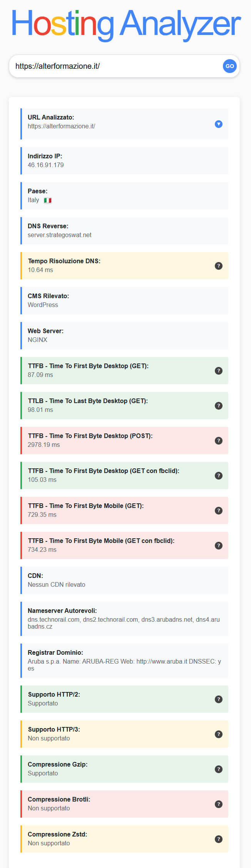Viewport: 251px width, 868px height.
Task: Open help icon for TTFB Desktop (POST)
Action: pyautogui.click(x=218, y=441)
